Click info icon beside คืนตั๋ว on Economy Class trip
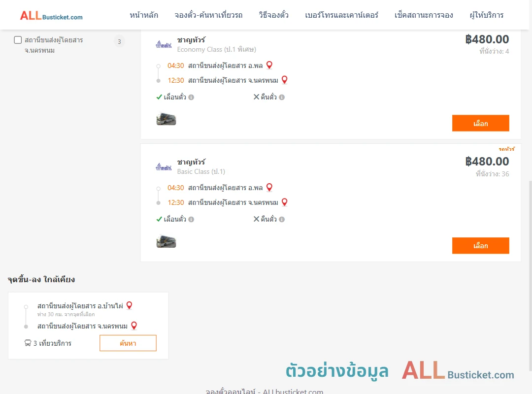 click(282, 98)
